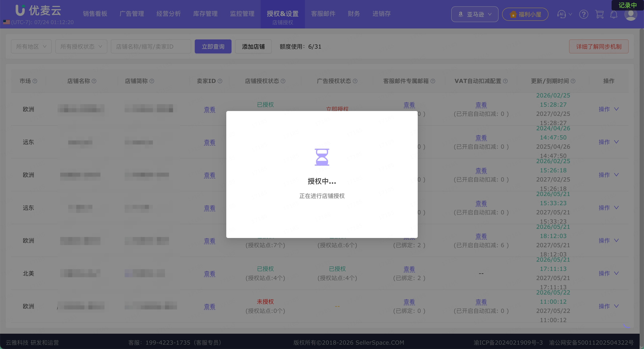Screen dimensions: 644x349
Task: Click help icon next to 店铺简称 column
Action: (152, 81)
